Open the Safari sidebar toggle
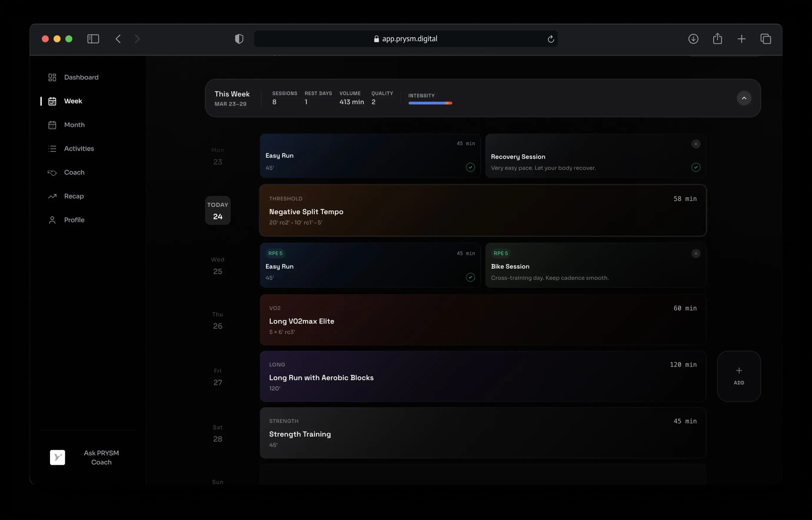Screen dimensions: 812x520 click(x=93, y=39)
